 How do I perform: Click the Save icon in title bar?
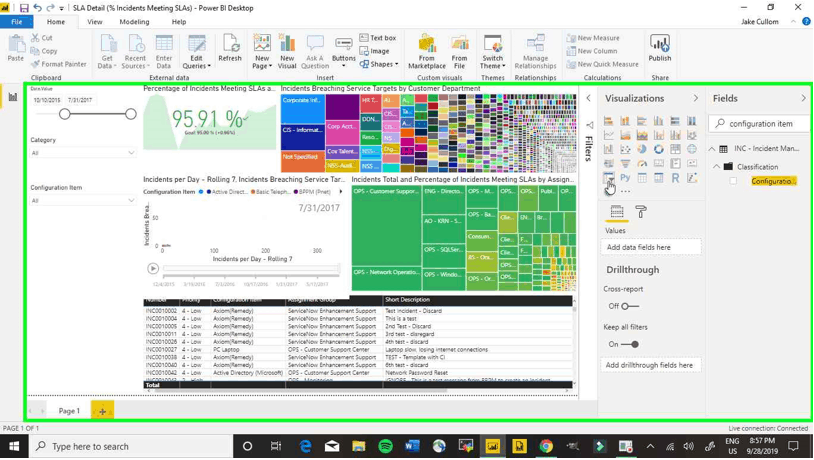click(24, 8)
